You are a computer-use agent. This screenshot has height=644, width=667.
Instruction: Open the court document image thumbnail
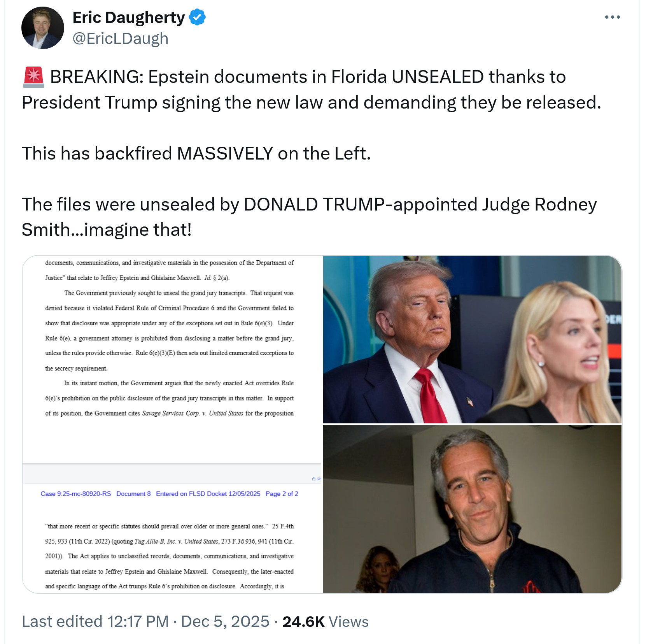click(x=172, y=424)
